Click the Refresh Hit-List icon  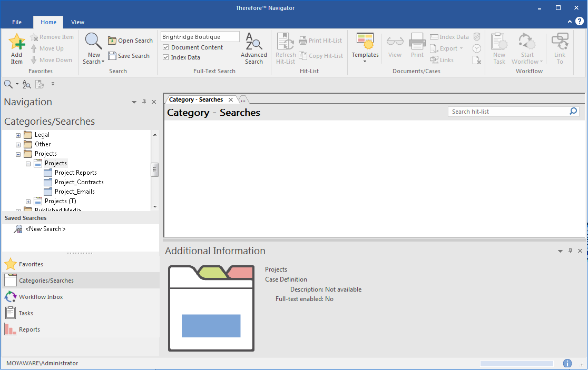tap(285, 47)
